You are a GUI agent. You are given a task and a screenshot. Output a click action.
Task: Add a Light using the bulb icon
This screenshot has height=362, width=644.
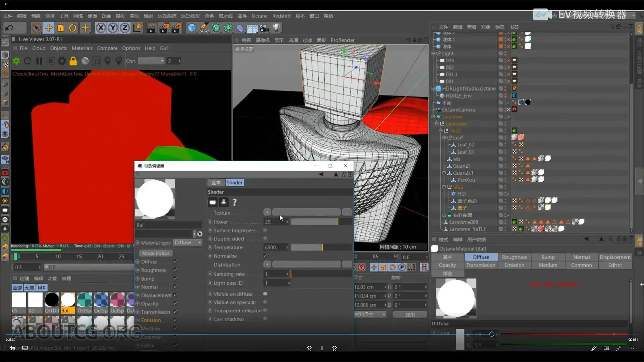276,28
